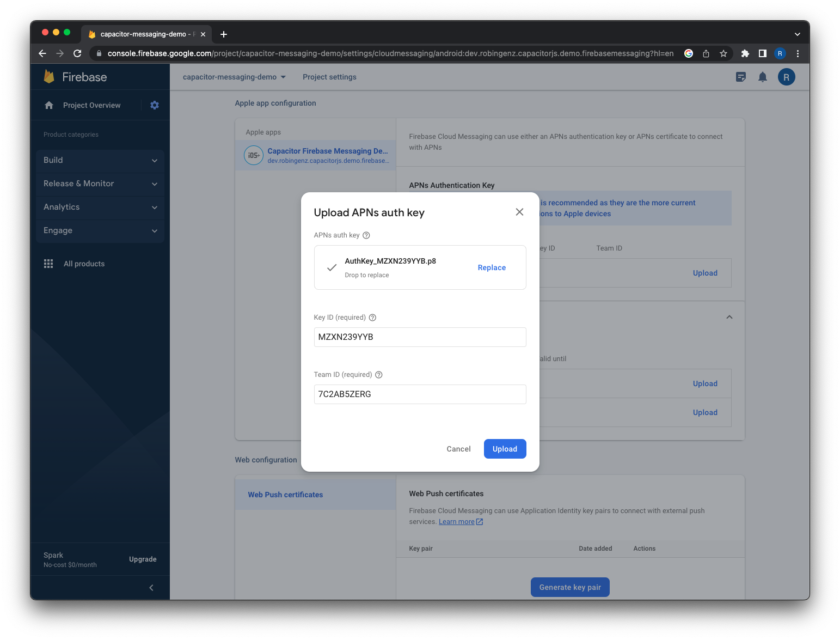Click the iOS+ app icon for Capacitor Firebase Messaging
This screenshot has height=640, width=840.
tap(253, 155)
